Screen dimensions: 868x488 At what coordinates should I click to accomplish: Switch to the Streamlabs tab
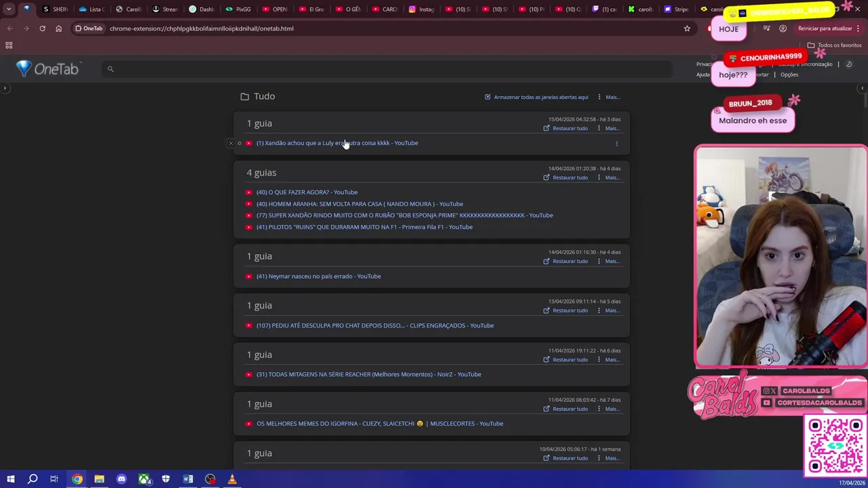tap(165, 9)
